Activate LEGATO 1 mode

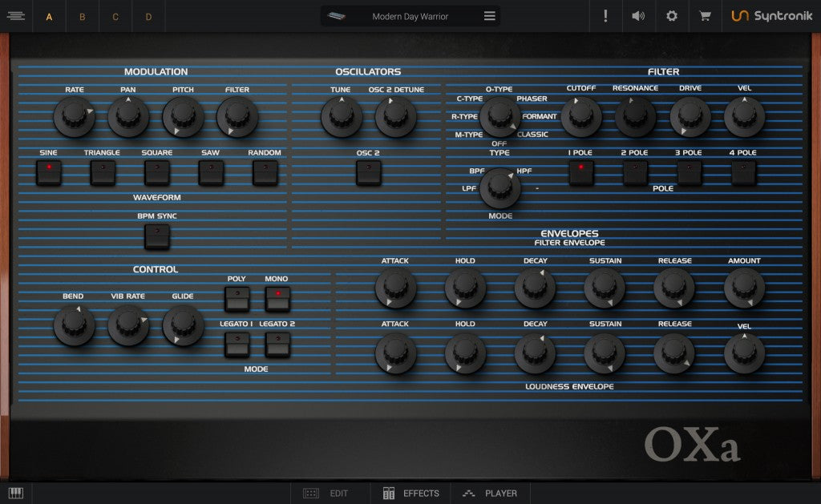[x=237, y=343]
